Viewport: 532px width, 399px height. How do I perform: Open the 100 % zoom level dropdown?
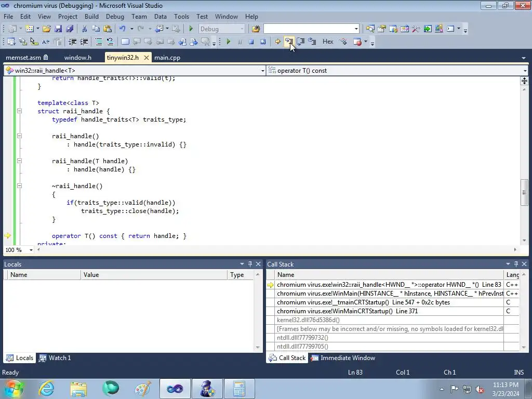(x=31, y=250)
